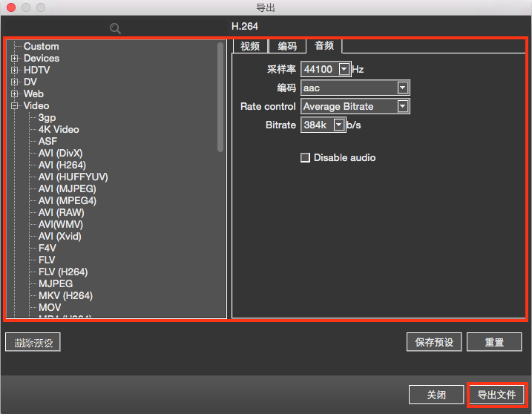The image size is (532, 414).
Task: Select the 3gp preset
Action: (47, 118)
